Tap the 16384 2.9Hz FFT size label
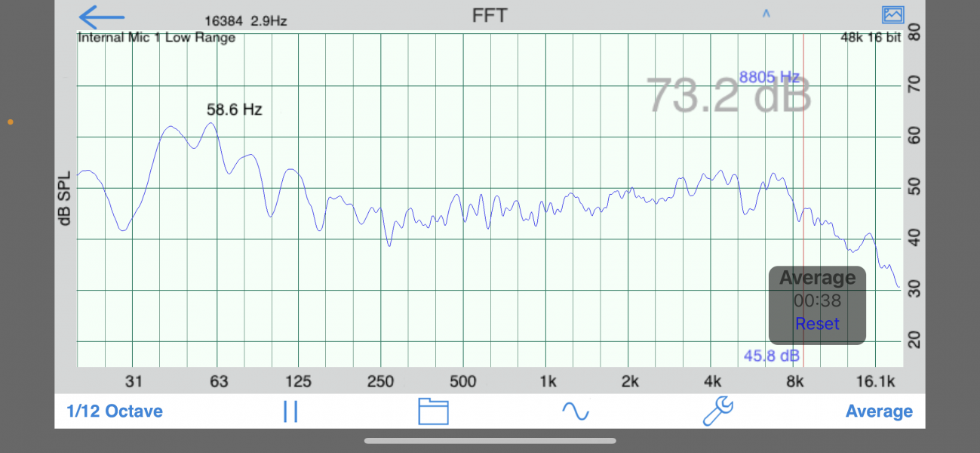980x453 pixels. 246,20
